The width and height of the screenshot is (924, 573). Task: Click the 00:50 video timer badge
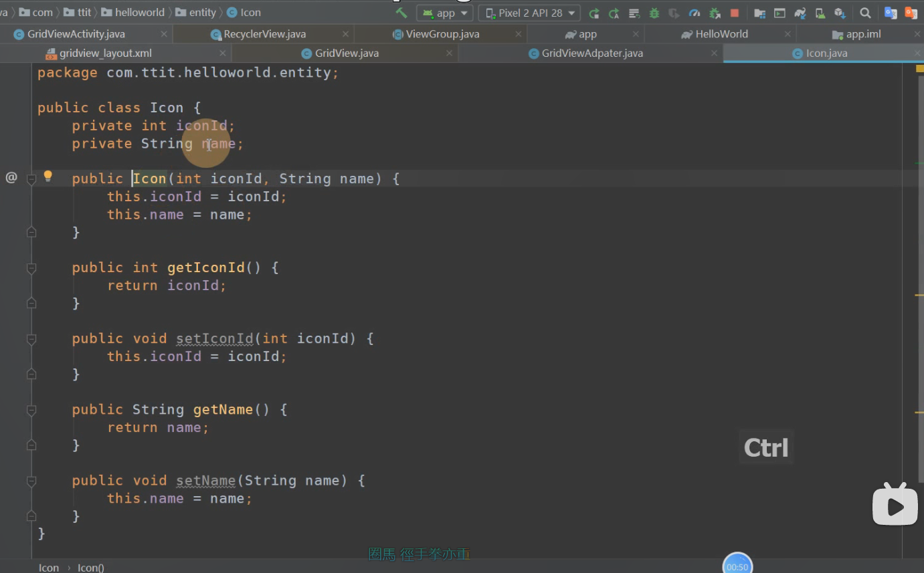[x=737, y=565]
